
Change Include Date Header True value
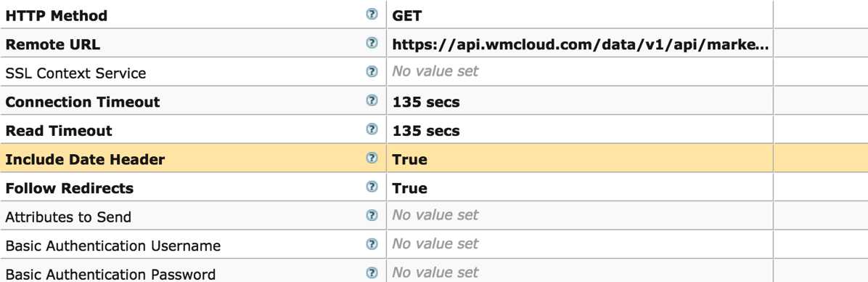tap(580, 158)
